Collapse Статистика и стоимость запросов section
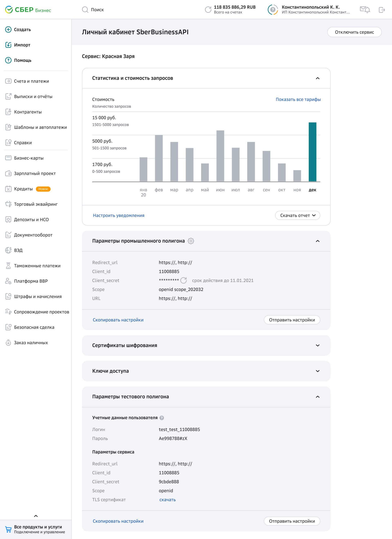The height and width of the screenshot is (539, 392). click(318, 78)
